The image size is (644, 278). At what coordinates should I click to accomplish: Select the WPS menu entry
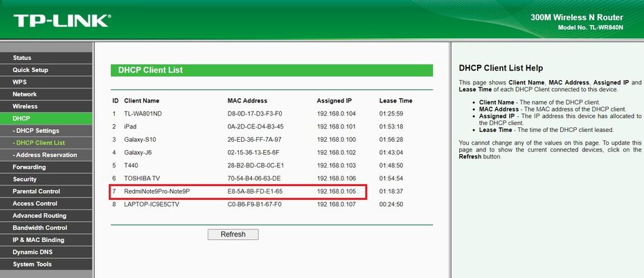click(46, 82)
